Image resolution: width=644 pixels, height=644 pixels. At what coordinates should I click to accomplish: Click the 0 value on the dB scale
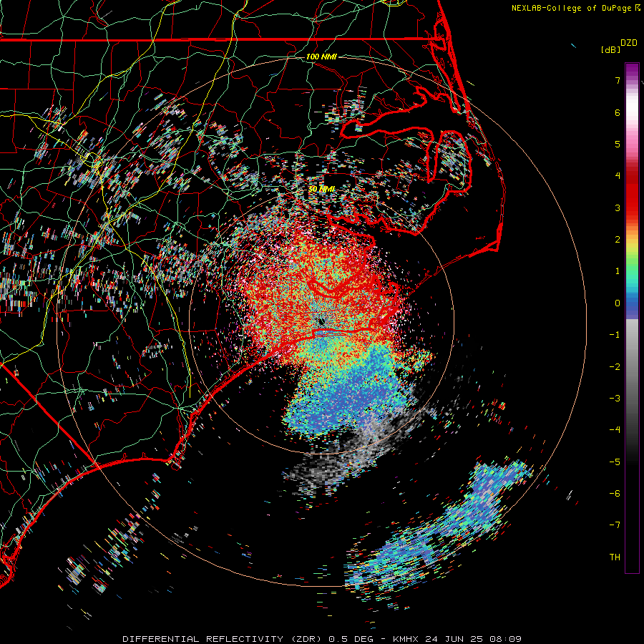pos(618,303)
